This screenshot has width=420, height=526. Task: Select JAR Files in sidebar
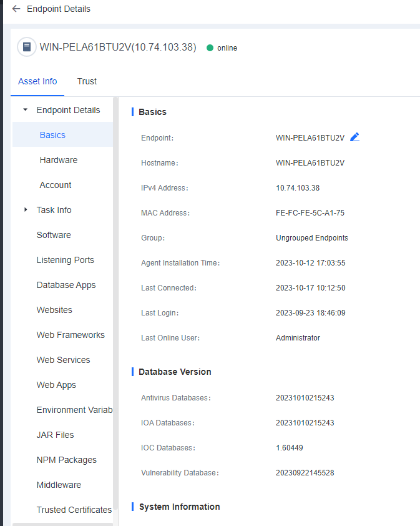point(55,435)
